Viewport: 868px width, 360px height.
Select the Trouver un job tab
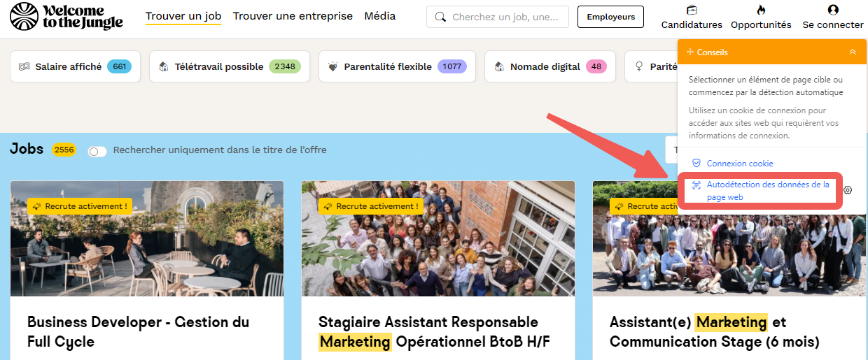[x=183, y=16]
